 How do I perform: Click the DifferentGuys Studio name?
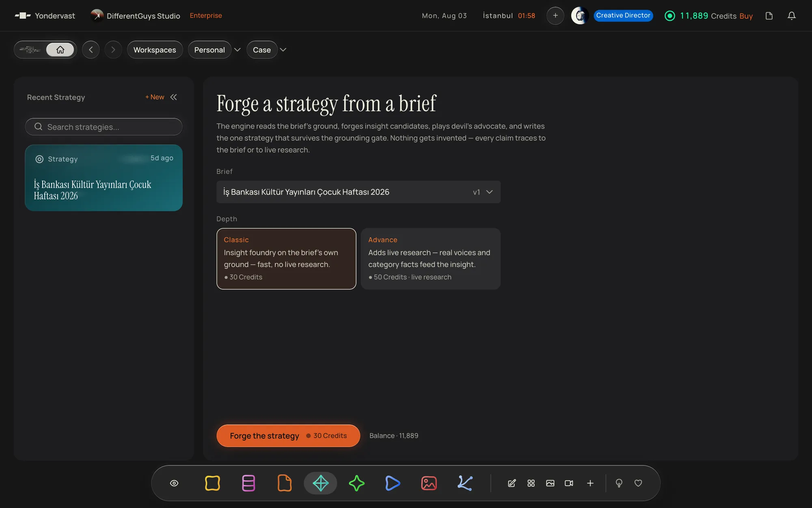pyautogui.click(x=143, y=16)
